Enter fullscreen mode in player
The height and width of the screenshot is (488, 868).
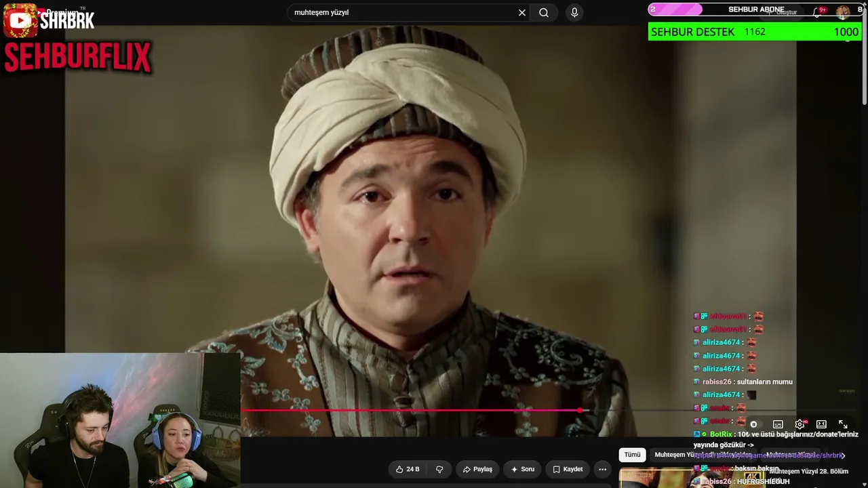point(843,424)
